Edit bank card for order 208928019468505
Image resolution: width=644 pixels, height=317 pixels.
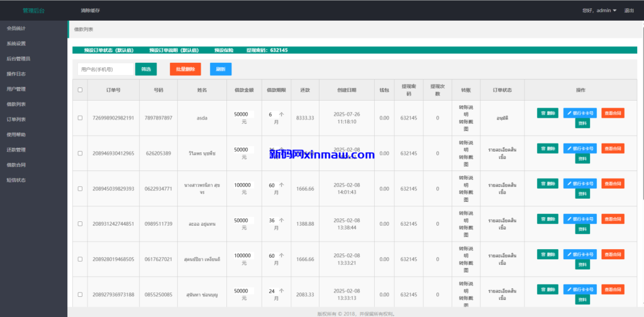point(580,254)
